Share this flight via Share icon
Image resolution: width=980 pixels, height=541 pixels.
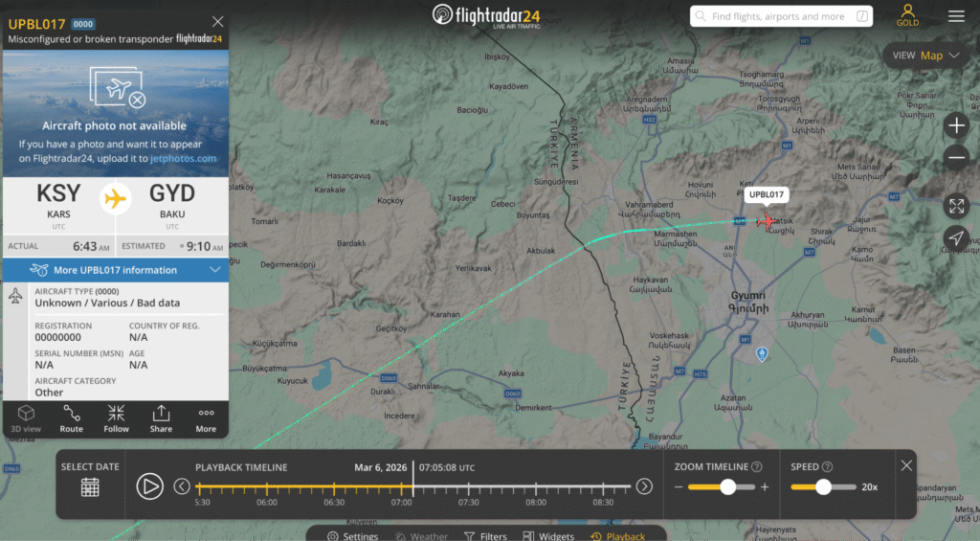point(161,419)
